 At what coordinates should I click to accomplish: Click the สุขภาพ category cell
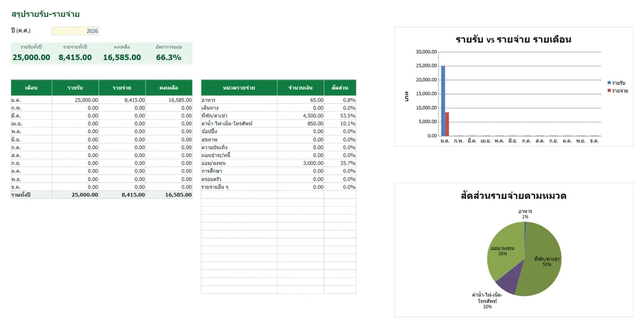pyautogui.click(x=239, y=140)
